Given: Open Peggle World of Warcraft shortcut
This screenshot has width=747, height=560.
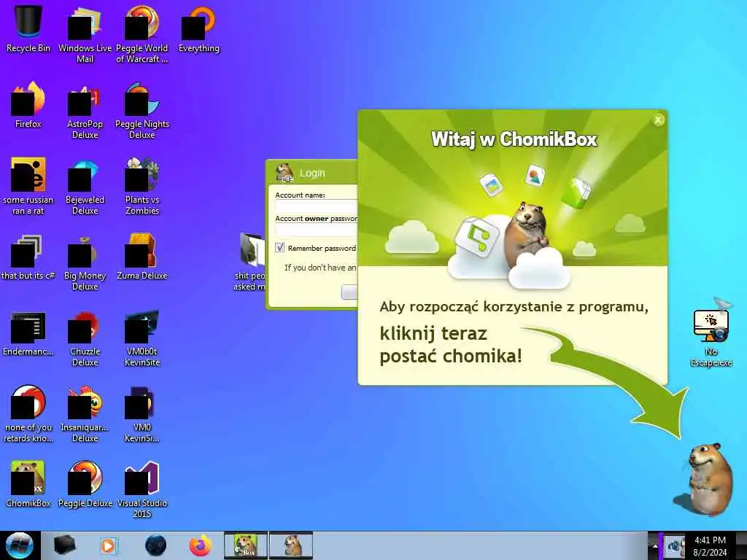Looking at the screenshot, I should point(142,34).
